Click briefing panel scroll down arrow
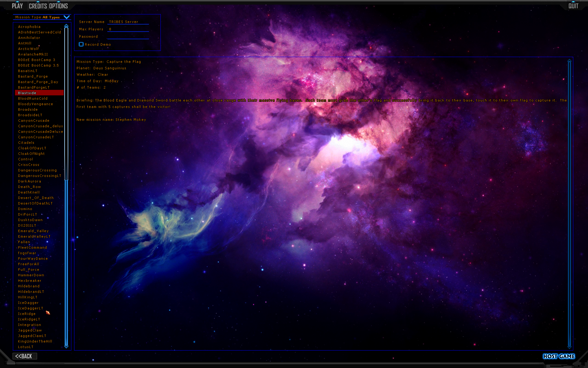Viewport: 588px width, 368px height. [x=569, y=347]
